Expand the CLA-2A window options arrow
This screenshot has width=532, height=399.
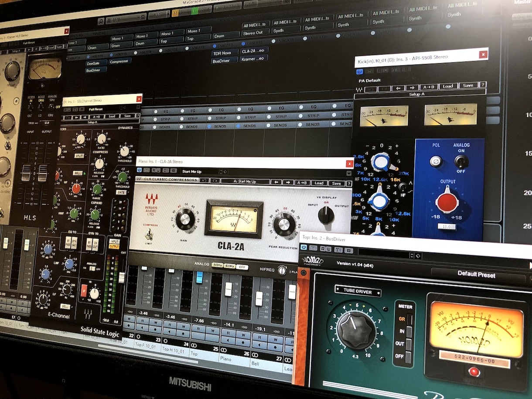[x=348, y=174]
